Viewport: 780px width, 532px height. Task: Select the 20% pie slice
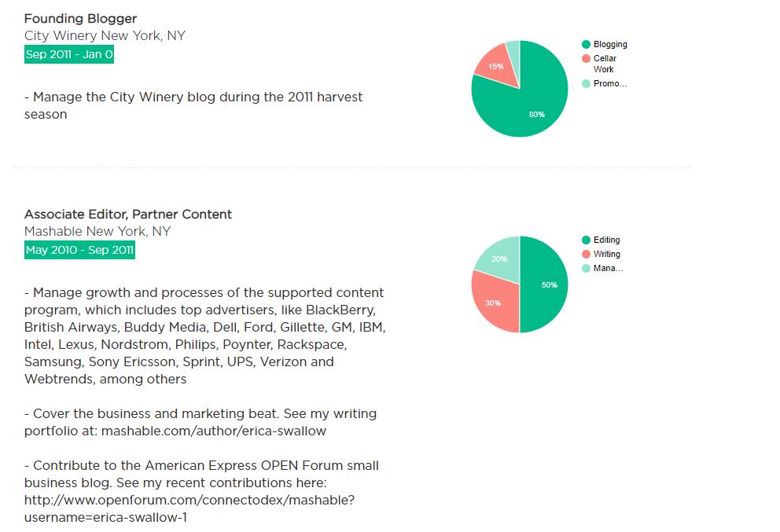point(500,256)
